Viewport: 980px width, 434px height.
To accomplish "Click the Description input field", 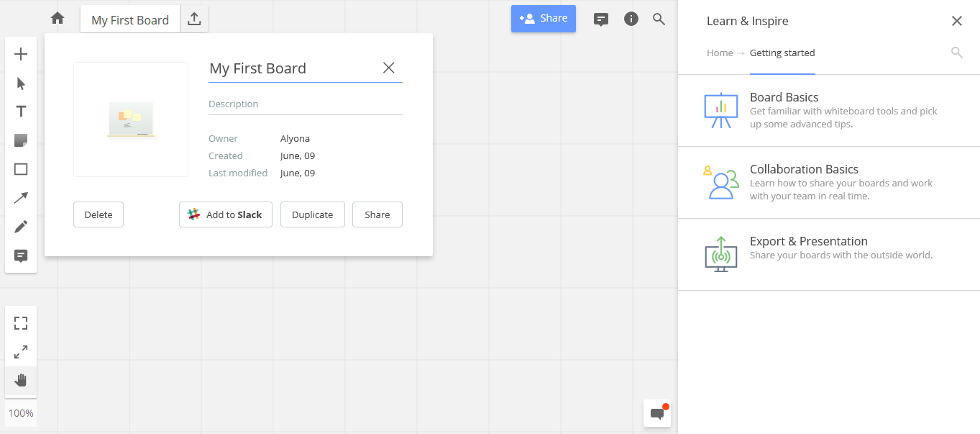I will [305, 104].
